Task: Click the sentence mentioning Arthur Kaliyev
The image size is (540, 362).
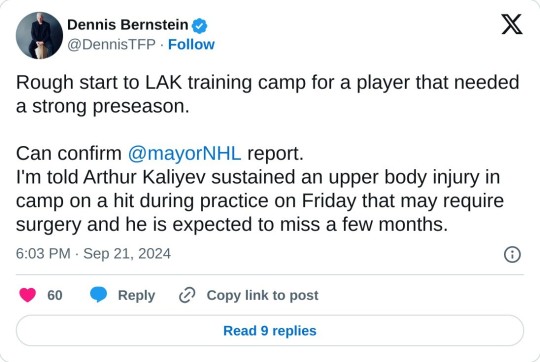Action: click(260, 201)
